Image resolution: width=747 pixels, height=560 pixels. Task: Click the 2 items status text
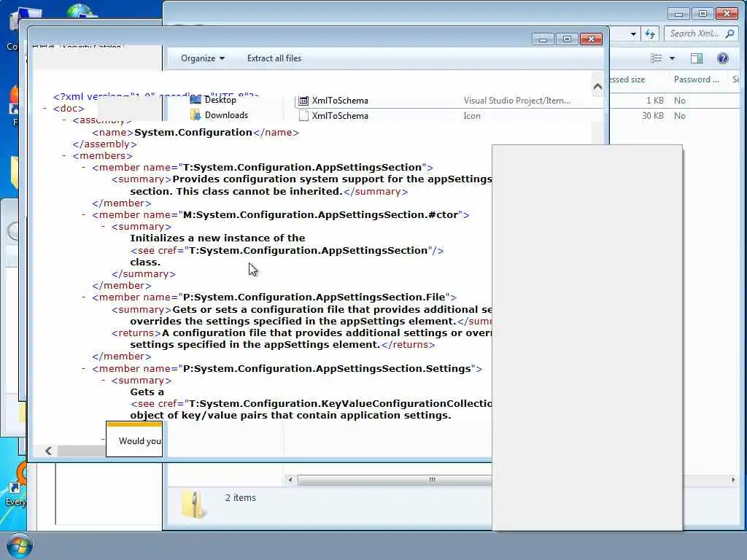[x=240, y=497]
